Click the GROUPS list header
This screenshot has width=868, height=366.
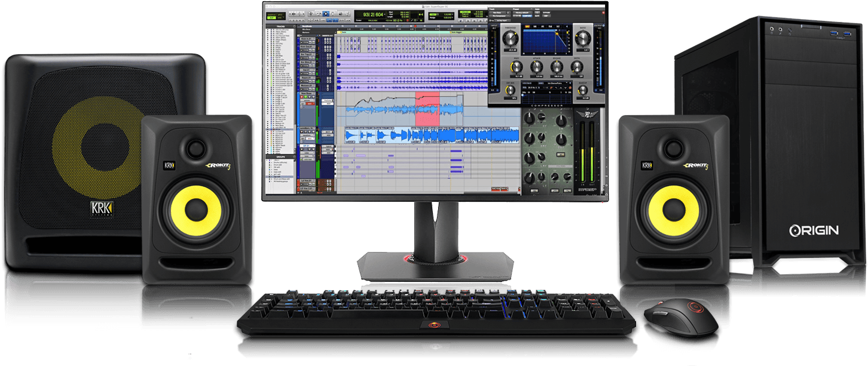click(280, 157)
